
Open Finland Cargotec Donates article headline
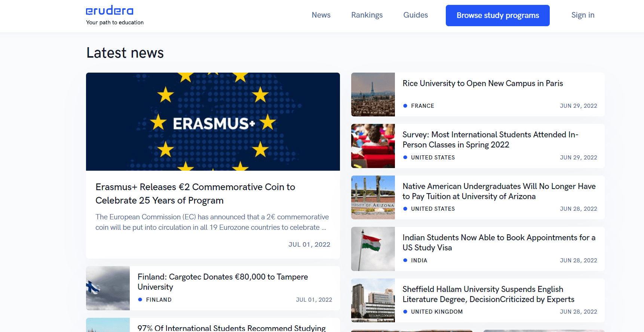tap(223, 282)
